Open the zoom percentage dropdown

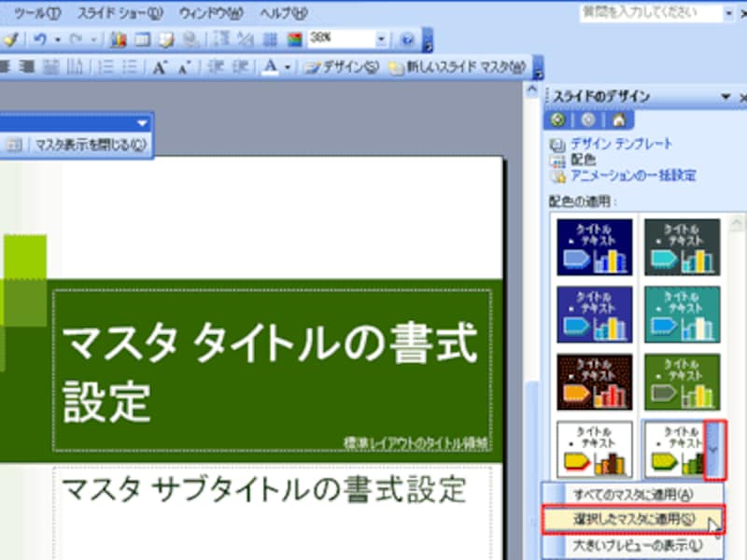click(x=382, y=40)
